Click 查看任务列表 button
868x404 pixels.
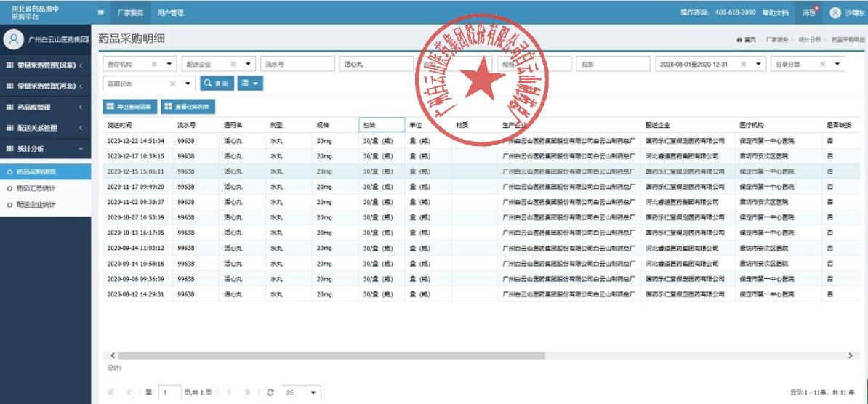coord(188,107)
